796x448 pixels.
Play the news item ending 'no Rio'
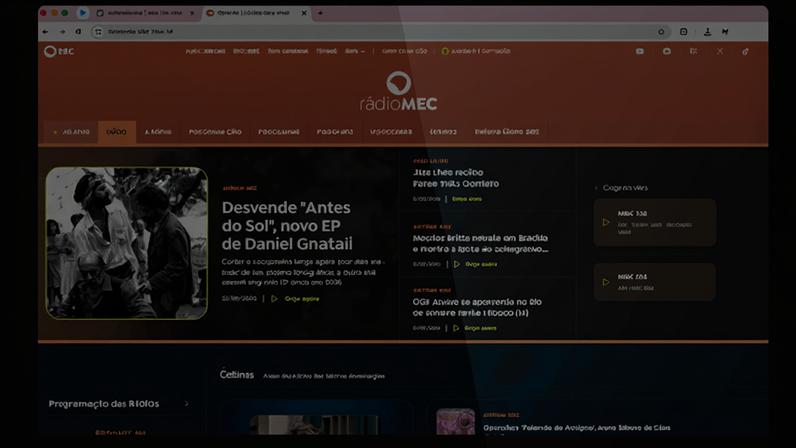click(456, 328)
